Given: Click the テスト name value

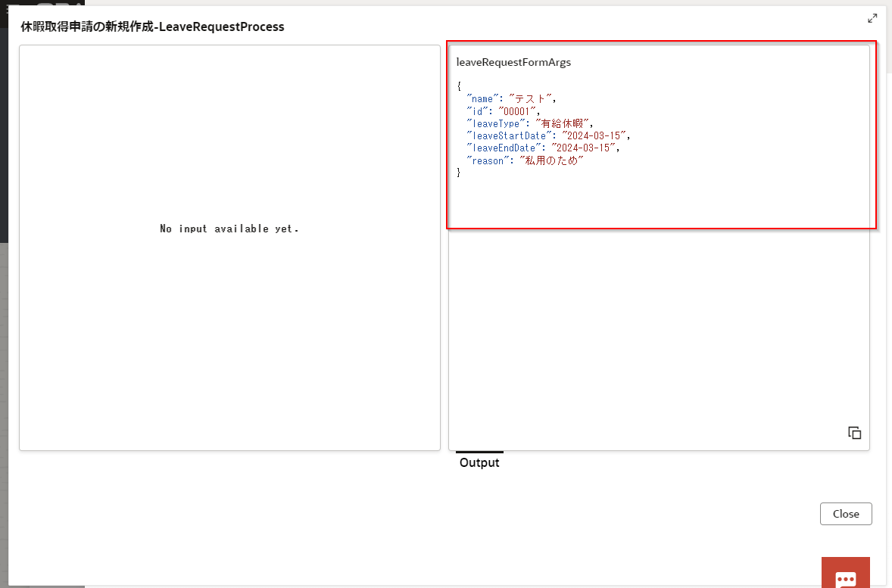Looking at the screenshot, I should tap(532, 98).
